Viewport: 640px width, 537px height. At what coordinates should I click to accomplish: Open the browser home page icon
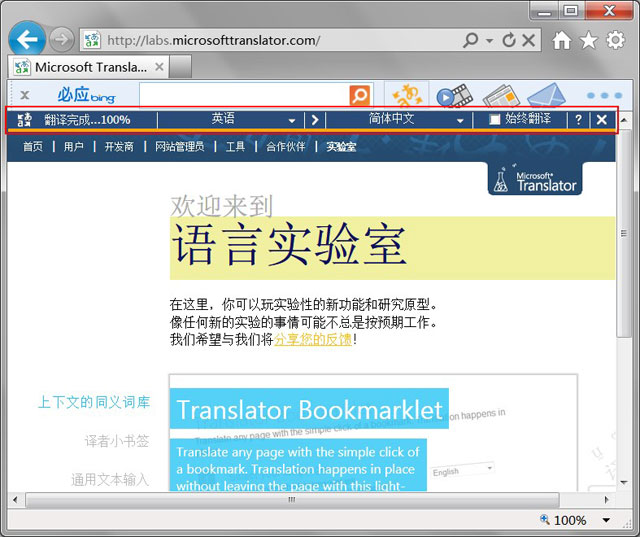coord(562,40)
